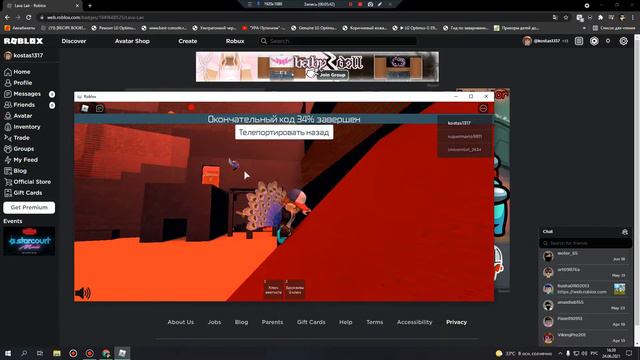Open Gift Cards in the left sidebar
640x360 pixels.
tap(23, 193)
